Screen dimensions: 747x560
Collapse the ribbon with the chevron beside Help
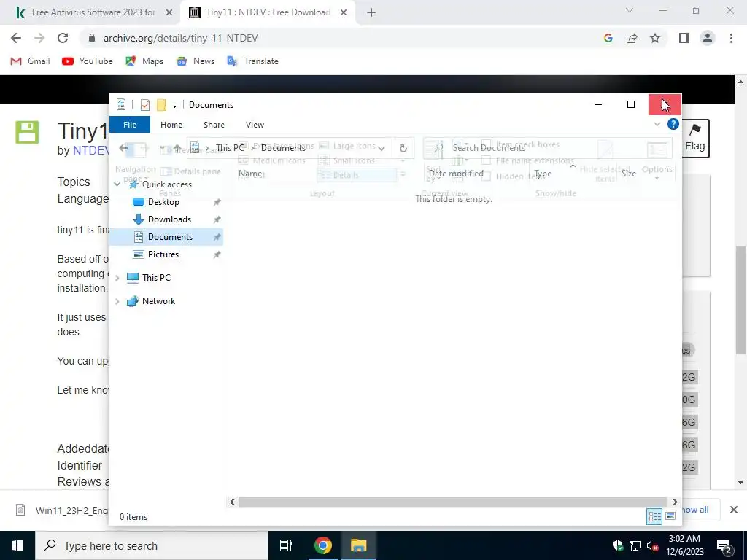pyautogui.click(x=657, y=124)
